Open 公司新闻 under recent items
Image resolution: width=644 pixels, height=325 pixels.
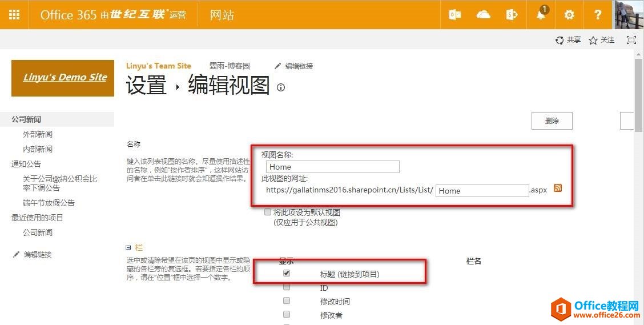38,232
